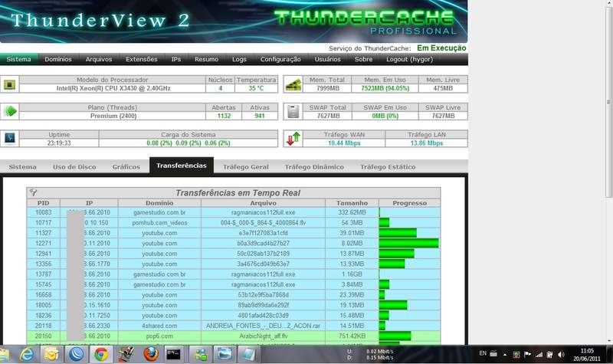Click Logout (hygor)
Image resolution: width=613 pixels, height=364 pixels.
[x=409, y=59]
